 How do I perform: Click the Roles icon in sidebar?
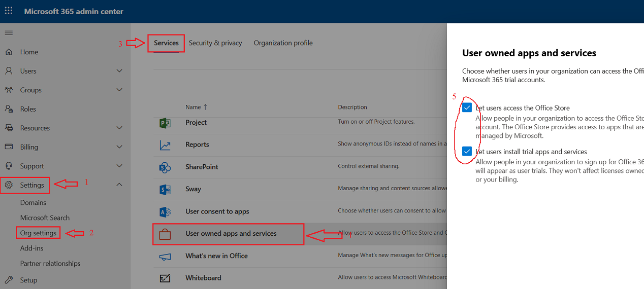coord(9,109)
